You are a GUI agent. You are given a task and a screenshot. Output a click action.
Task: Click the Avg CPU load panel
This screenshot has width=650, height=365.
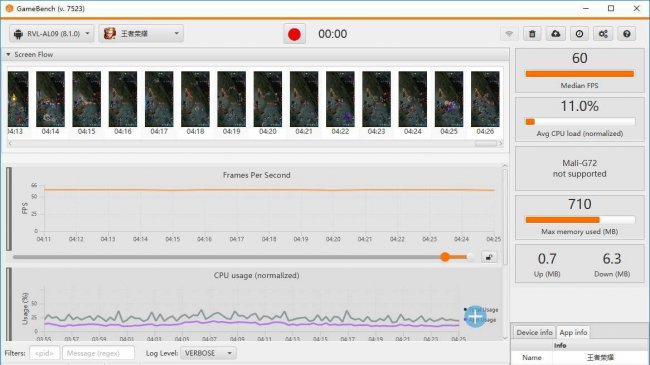[580, 119]
